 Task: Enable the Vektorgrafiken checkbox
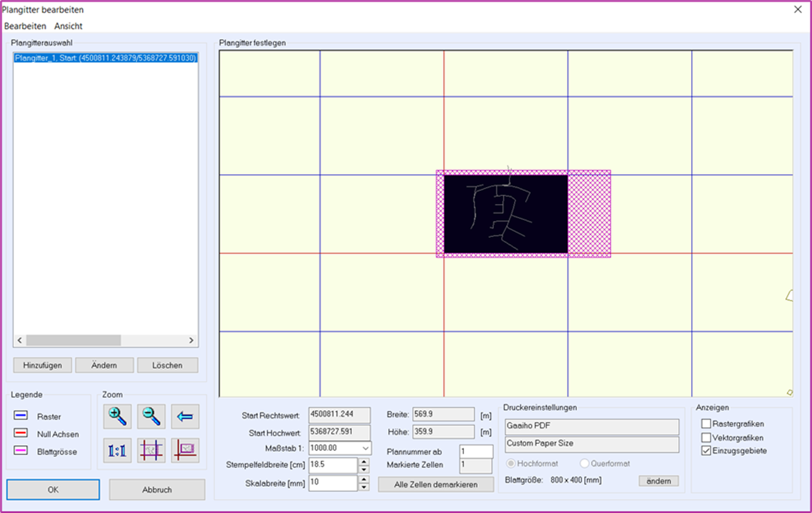tap(706, 438)
